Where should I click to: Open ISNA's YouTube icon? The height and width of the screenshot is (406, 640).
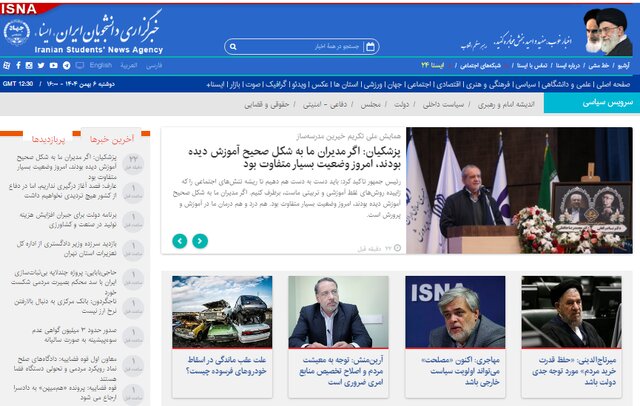(53, 65)
